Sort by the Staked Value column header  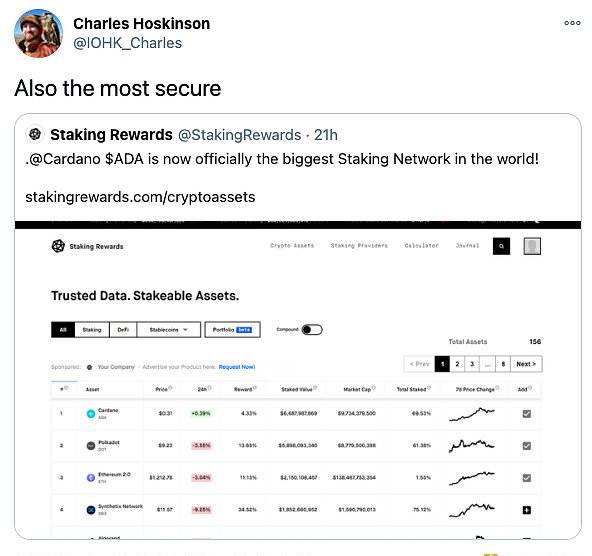(x=299, y=389)
